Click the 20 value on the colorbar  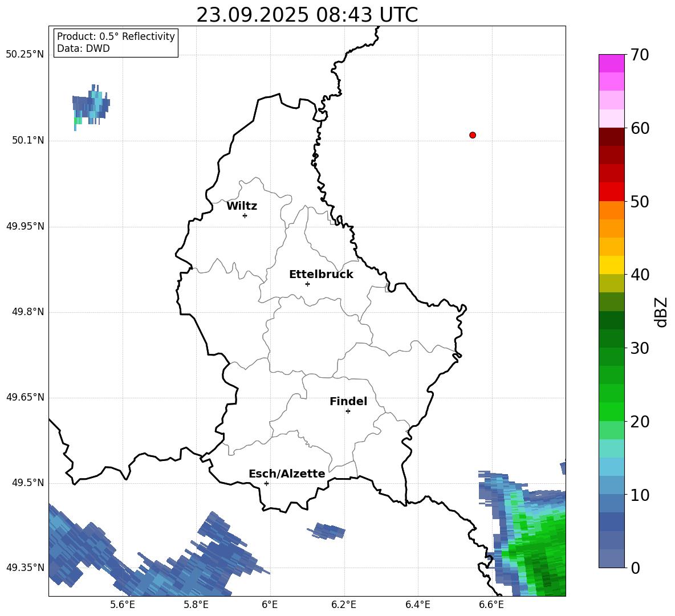click(640, 422)
